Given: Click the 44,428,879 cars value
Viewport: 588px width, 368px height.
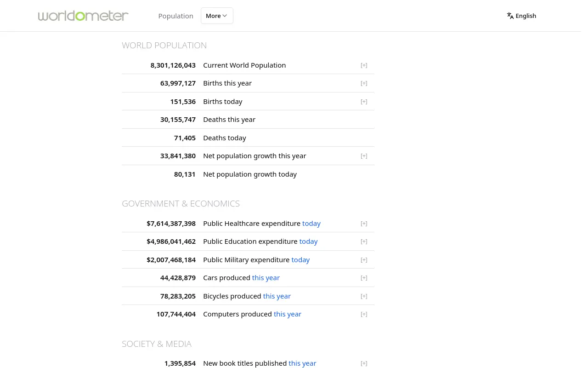Looking at the screenshot, I should 178,278.
